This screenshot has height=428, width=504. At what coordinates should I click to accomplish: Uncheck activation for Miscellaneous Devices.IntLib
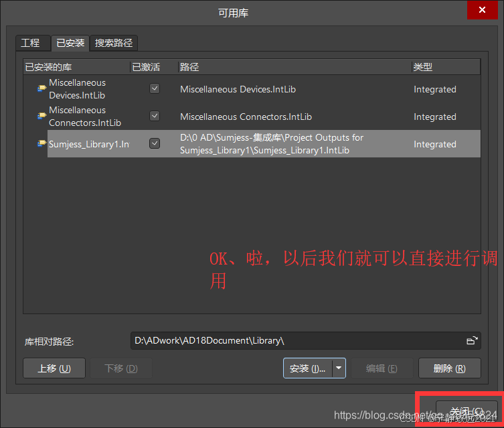[x=155, y=88]
